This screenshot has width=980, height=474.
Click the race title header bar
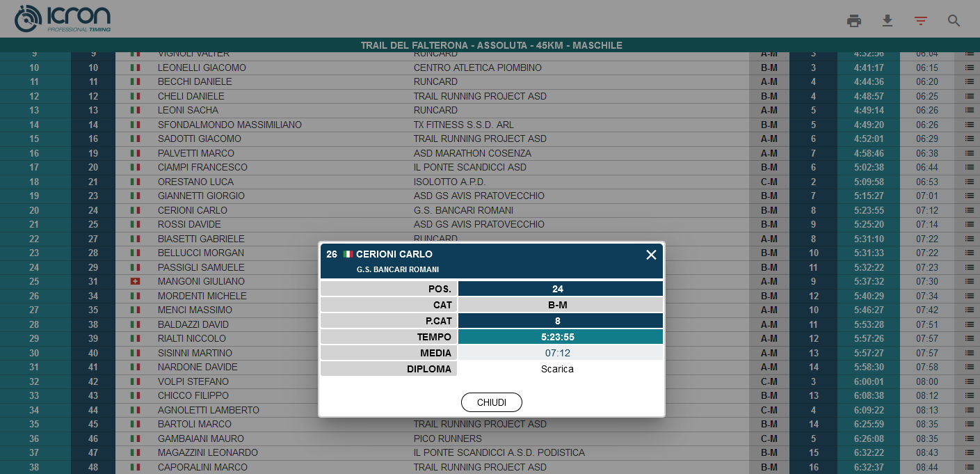click(491, 45)
